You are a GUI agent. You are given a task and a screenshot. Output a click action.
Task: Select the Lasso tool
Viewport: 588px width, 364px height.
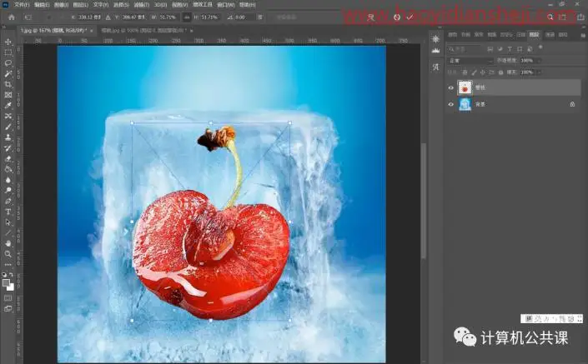point(8,63)
